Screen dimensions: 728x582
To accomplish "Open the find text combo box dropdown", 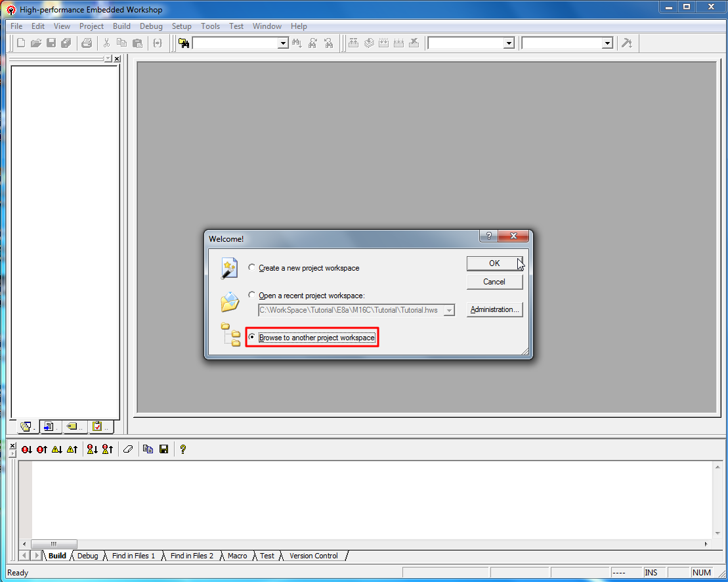I will pos(283,43).
